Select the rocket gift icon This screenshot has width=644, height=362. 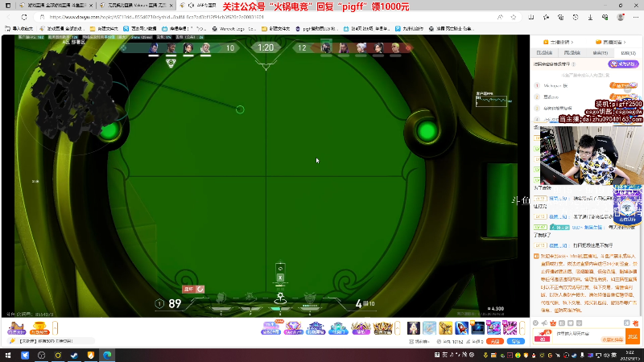click(461, 328)
